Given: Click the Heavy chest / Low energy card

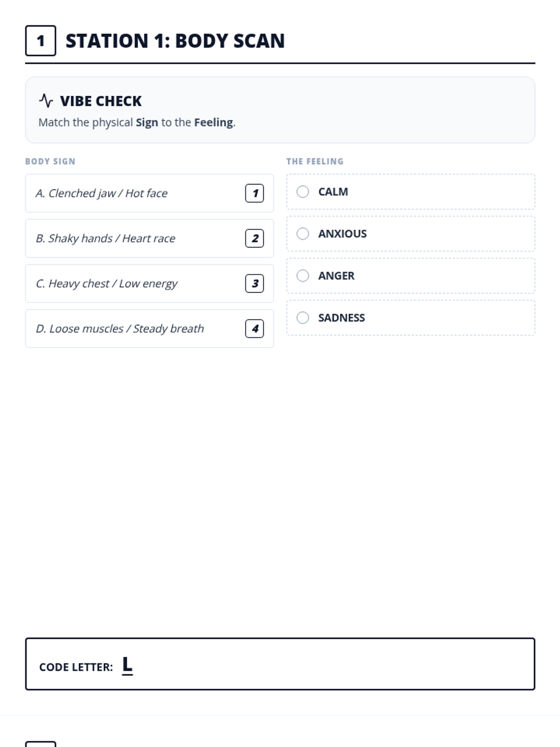Looking at the screenshot, I should 135,283.
